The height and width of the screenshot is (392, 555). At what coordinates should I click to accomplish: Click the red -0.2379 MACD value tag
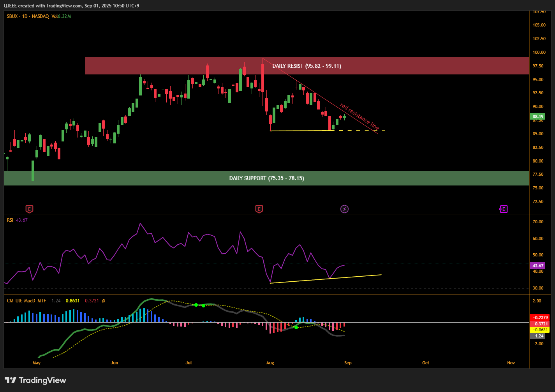click(x=540, y=318)
